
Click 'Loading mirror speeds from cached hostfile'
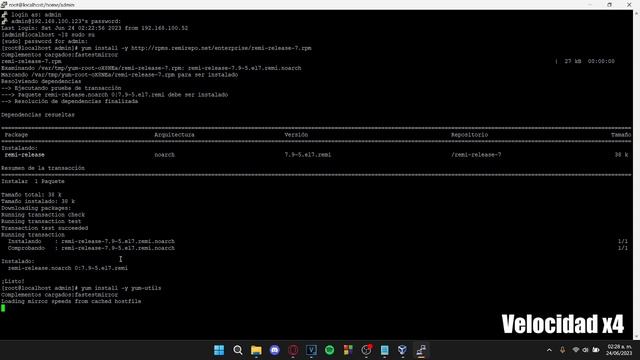pos(71,301)
